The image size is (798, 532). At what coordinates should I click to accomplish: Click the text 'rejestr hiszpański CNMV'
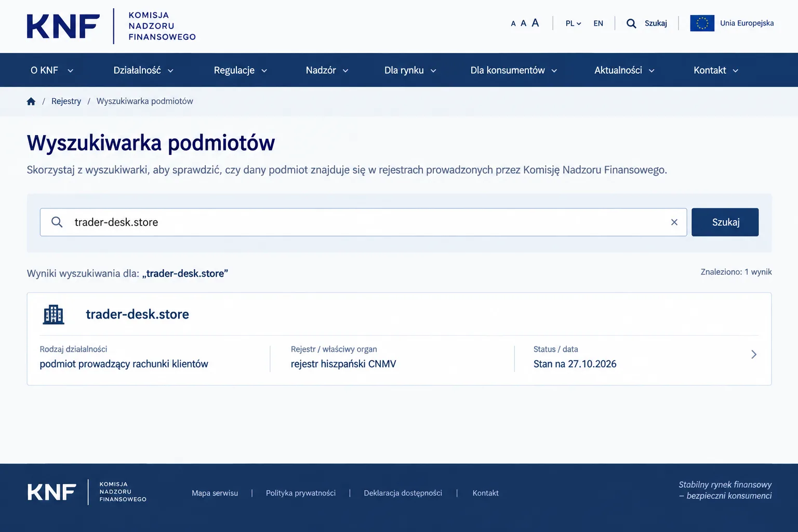coord(343,364)
